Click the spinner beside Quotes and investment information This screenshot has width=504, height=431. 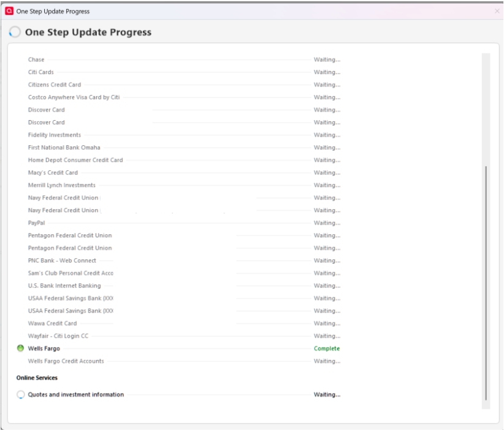(x=21, y=395)
